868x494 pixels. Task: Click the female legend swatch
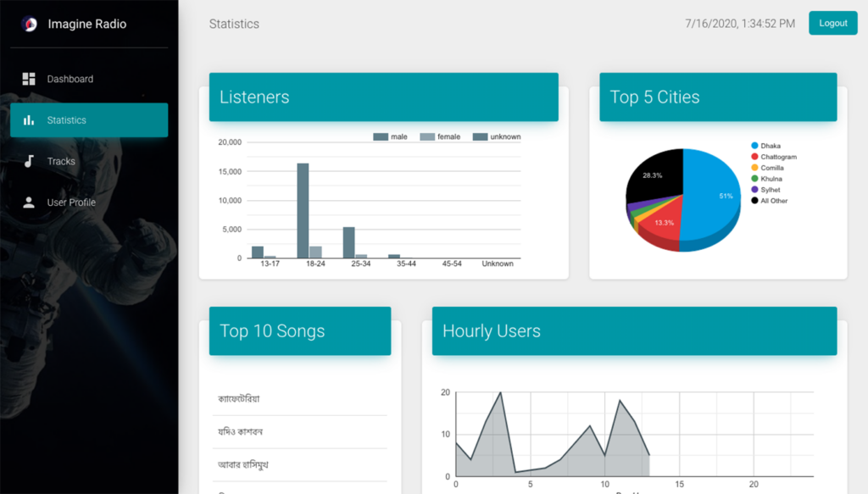(427, 136)
